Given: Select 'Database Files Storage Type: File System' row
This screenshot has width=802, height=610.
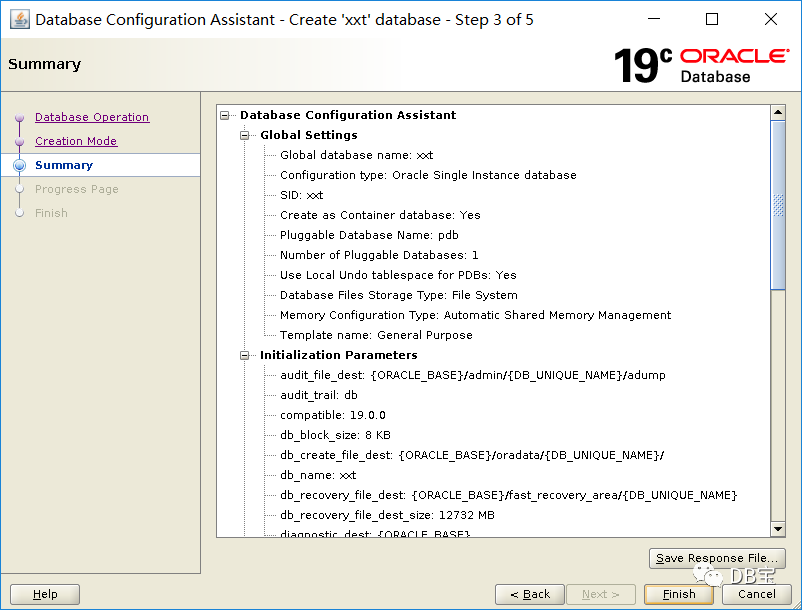Looking at the screenshot, I should coord(398,295).
